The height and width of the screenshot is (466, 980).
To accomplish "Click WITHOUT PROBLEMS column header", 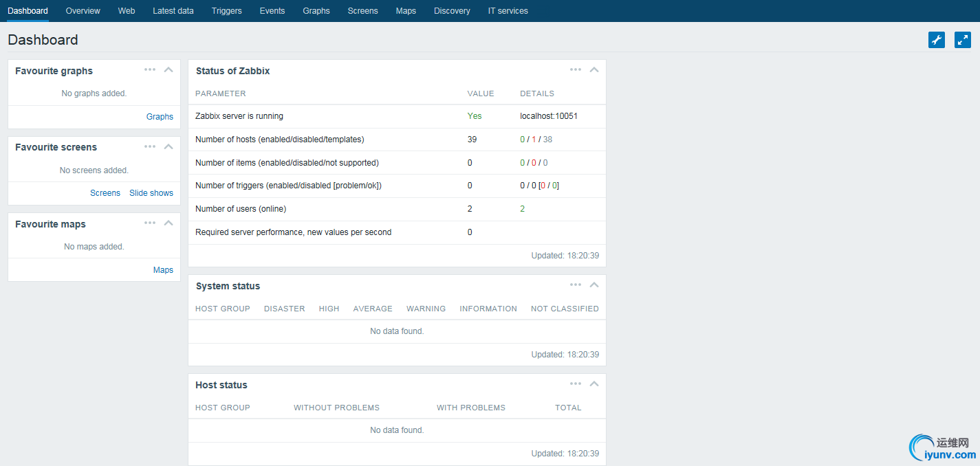I will 337,408.
